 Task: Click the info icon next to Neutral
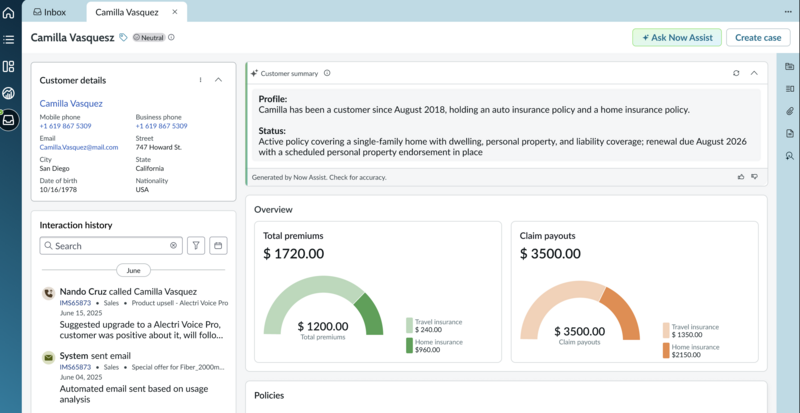click(171, 37)
